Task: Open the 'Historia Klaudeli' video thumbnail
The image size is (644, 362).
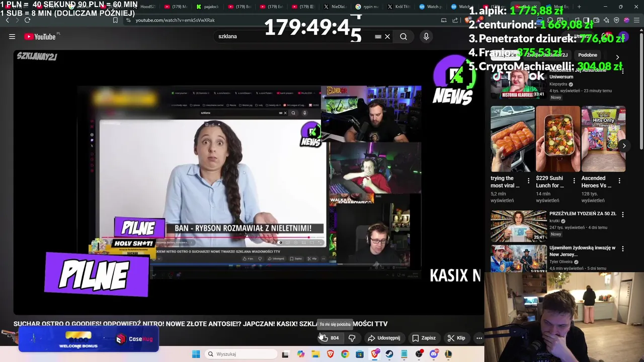Action: 518,84
